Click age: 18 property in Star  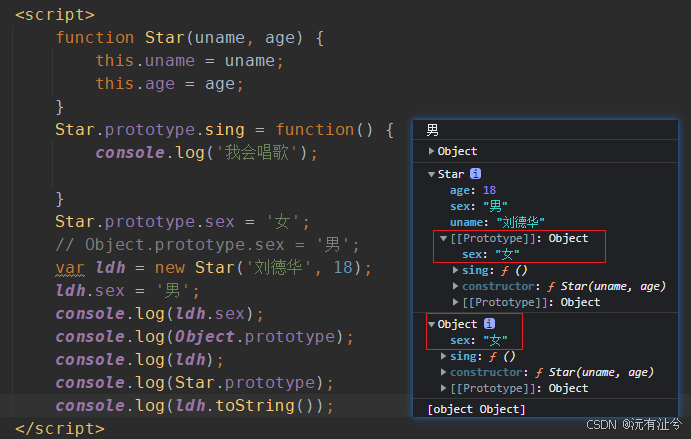coord(472,190)
